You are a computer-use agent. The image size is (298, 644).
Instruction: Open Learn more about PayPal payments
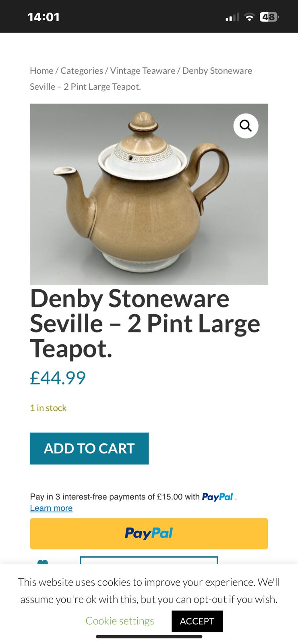point(51,508)
